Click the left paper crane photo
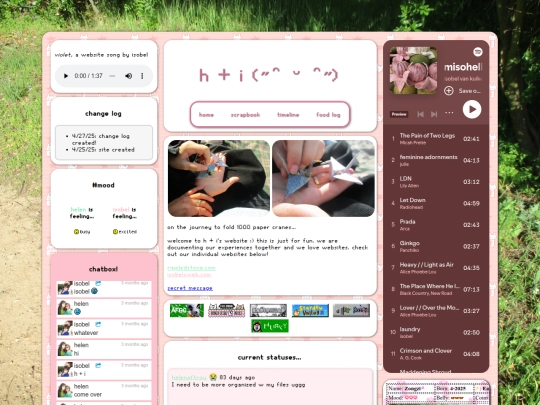This screenshot has height=405, width=540. tap(219, 178)
